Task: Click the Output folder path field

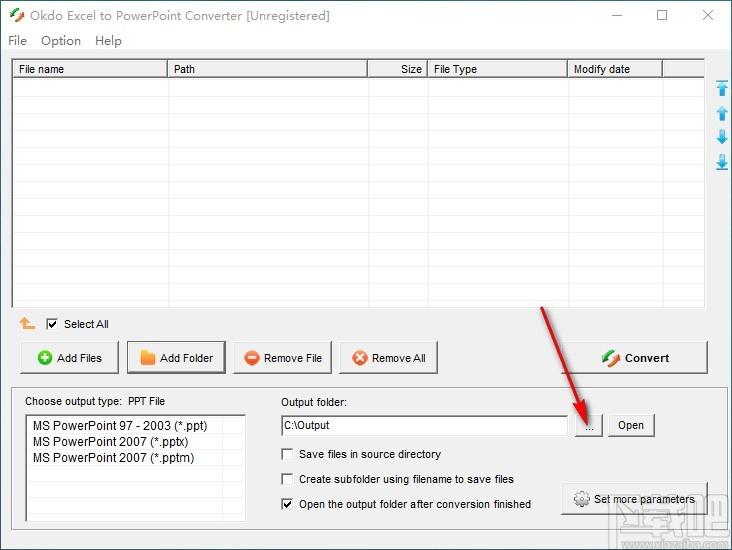Action: (425, 425)
